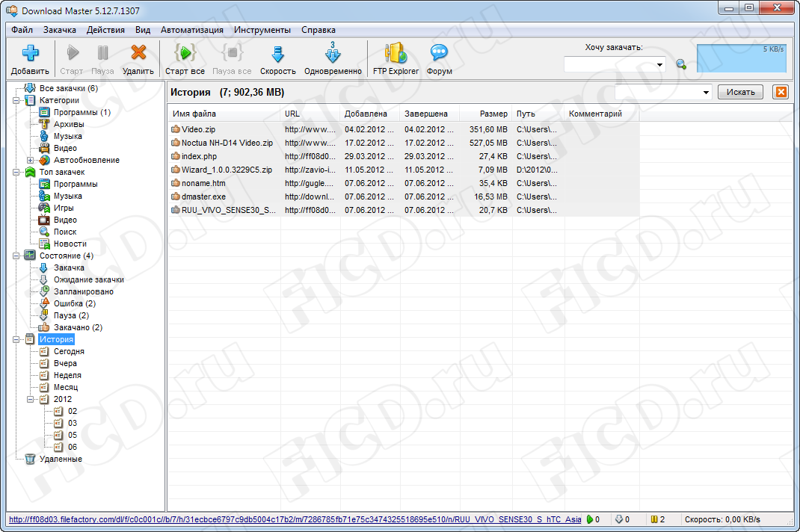Screen dimensions: 800x532
Task: Click the Пауза все icon
Action: 232,52
